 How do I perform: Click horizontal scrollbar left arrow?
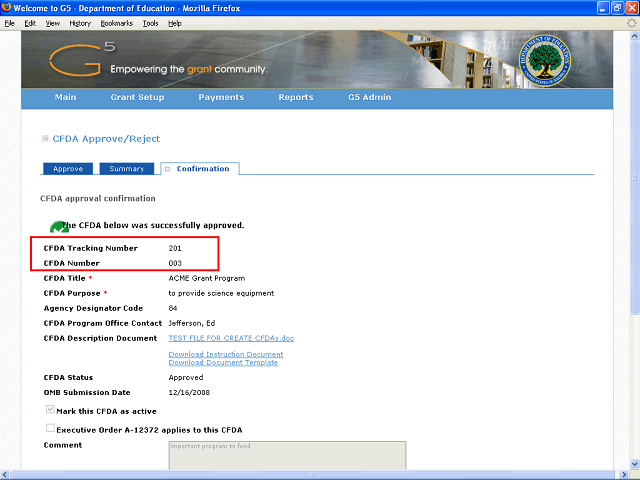coord(5,475)
